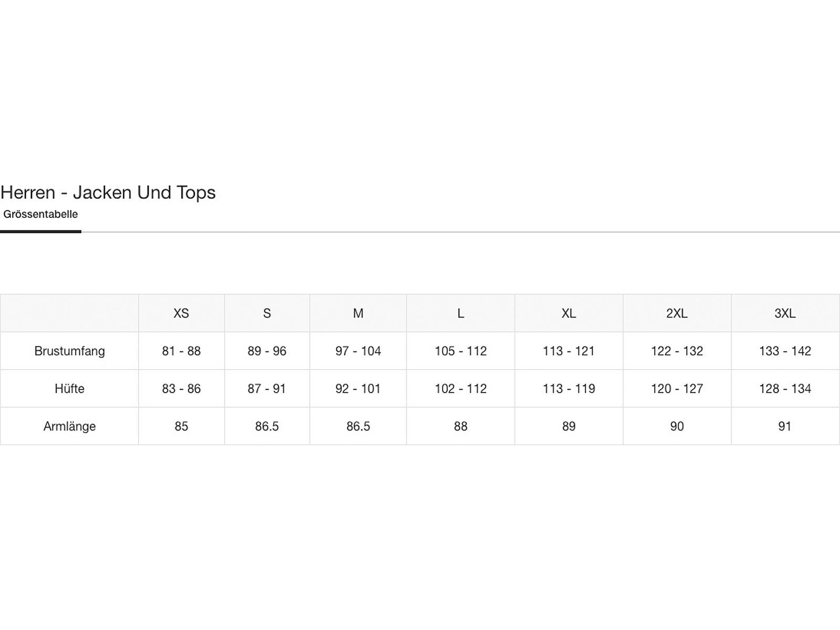Click the 120 - 127 hip cell
Image resolution: width=840 pixels, height=630 pixels.
(677, 389)
